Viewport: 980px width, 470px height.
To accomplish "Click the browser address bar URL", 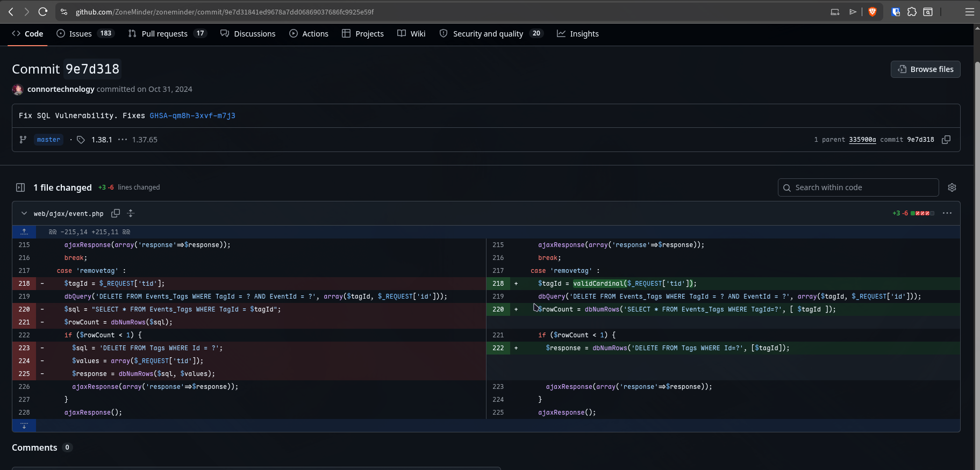I will tap(225, 12).
